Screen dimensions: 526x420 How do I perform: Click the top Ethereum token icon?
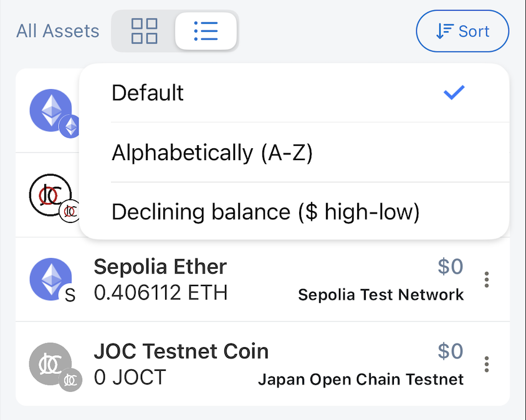[x=50, y=110]
